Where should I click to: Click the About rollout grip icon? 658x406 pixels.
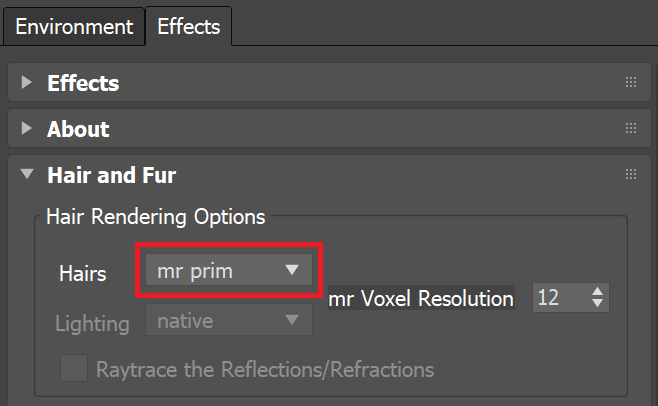tap(631, 128)
